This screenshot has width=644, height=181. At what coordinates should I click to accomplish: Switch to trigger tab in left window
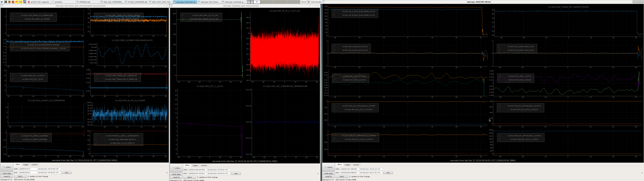coord(26,165)
